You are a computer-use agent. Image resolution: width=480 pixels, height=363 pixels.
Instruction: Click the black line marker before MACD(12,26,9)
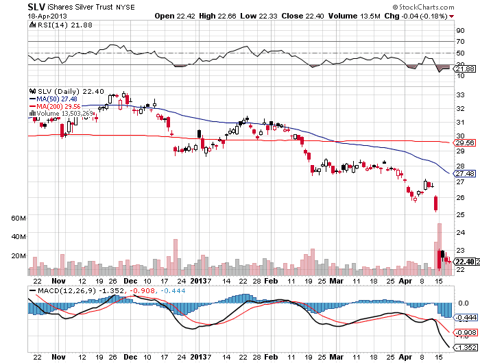(32, 291)
